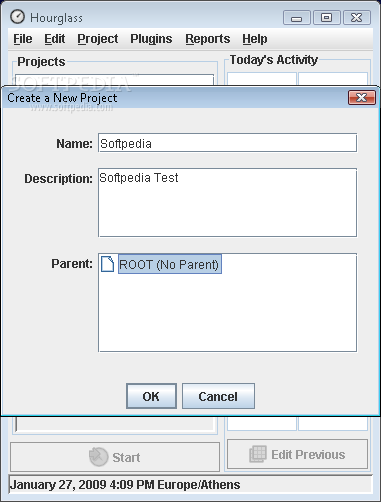Open the Edit menu
This screenshot has width=381, height=502.
[55, 39]
